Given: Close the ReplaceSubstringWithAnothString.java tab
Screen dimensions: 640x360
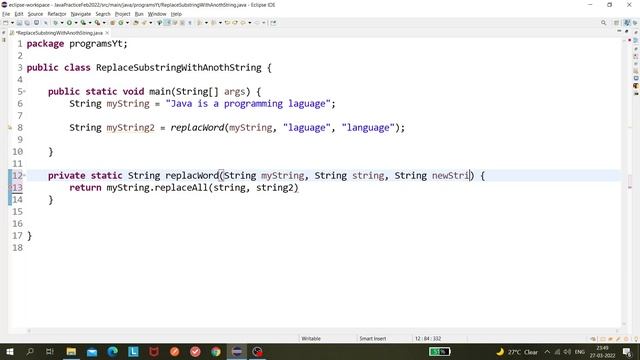Looking at the screenshot, I should [x=107, y=33].
